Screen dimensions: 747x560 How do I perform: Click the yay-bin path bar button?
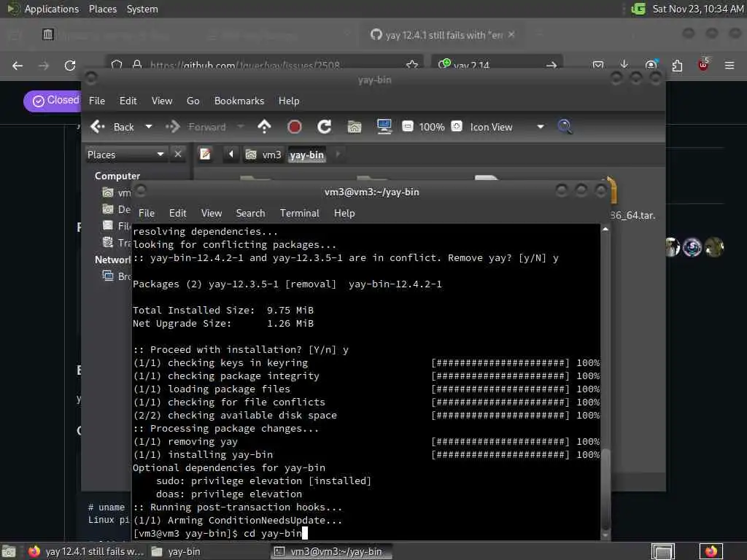click(x=307, y=155)
